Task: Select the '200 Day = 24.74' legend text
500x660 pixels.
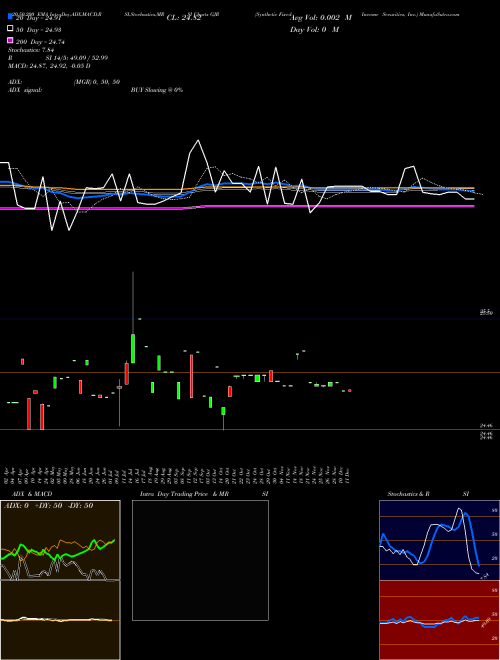Action: (40, 42)
